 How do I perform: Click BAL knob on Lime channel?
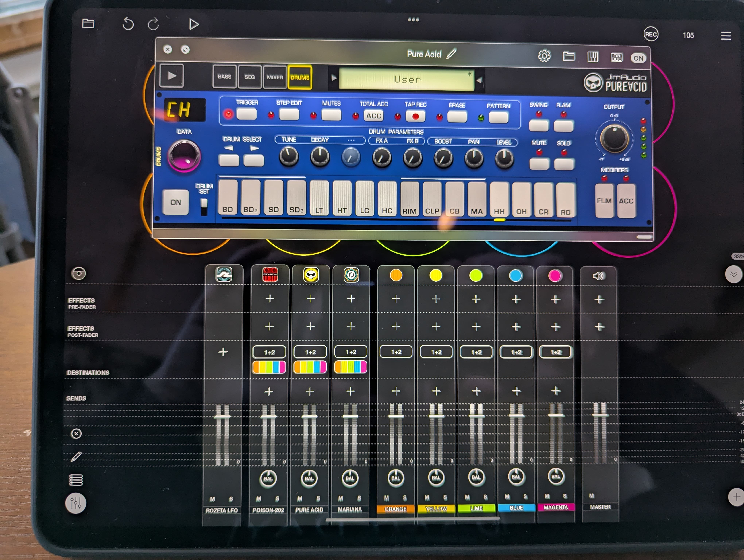coord(476,477)
